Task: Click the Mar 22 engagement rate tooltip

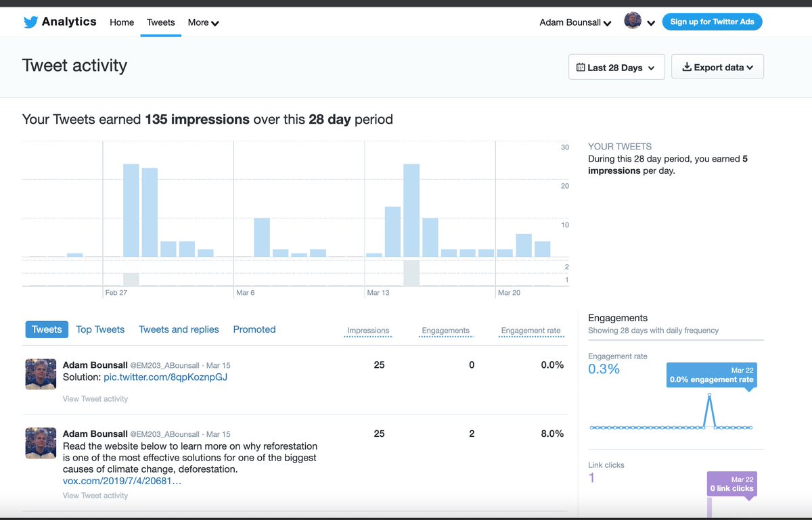Action: click(711, 375)
